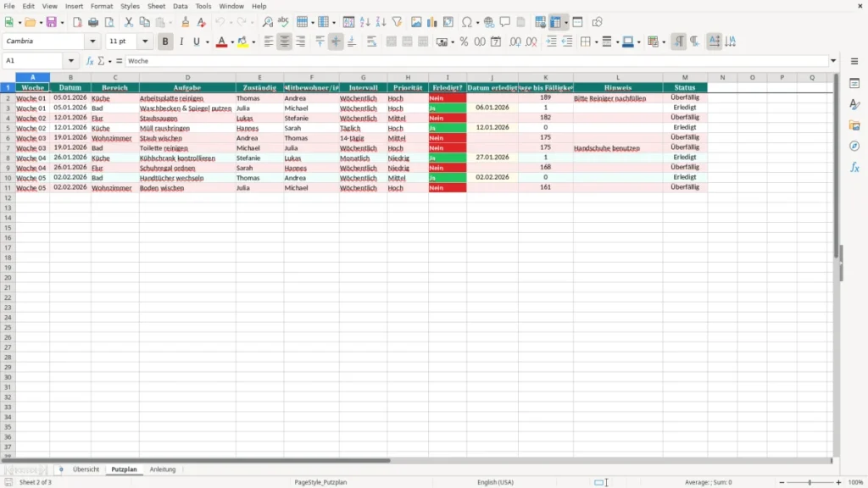The height and width of the screenshot is (488, 868).
Task: Insert hyperlink globe icon
Action: pyautogui.click(x=489, y=22)
